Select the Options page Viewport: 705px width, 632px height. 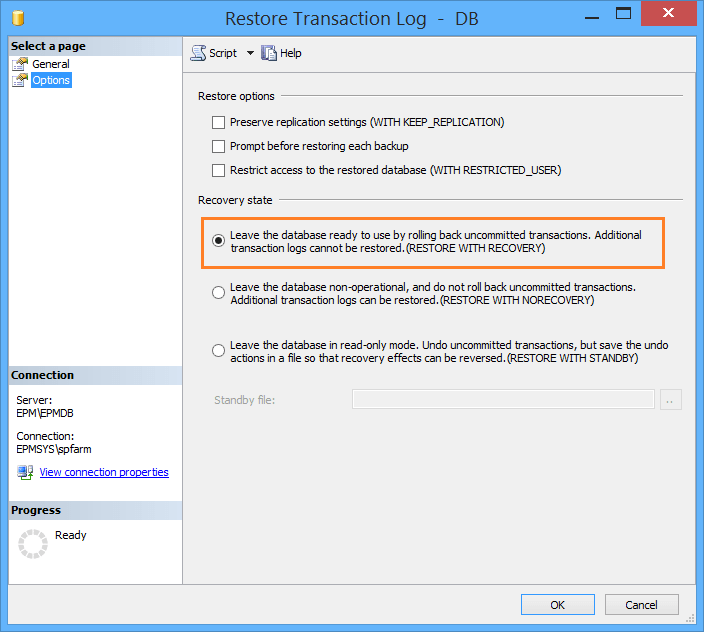51,80
